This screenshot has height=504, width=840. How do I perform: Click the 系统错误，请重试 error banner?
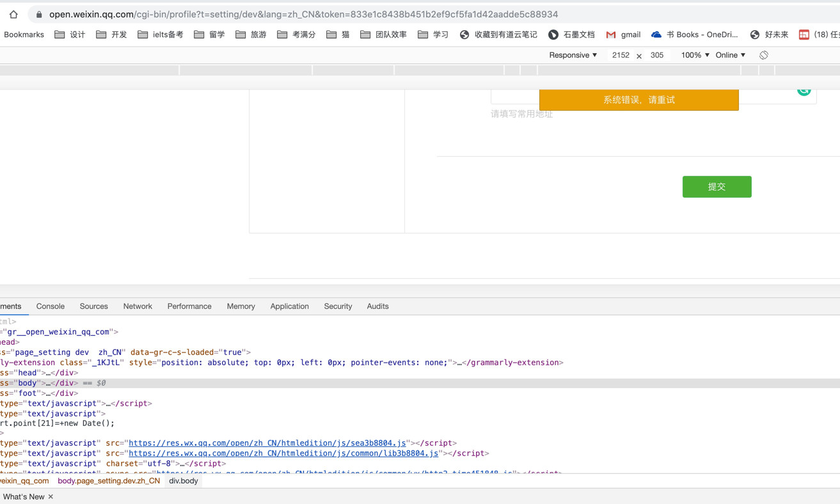coord(639,100)
